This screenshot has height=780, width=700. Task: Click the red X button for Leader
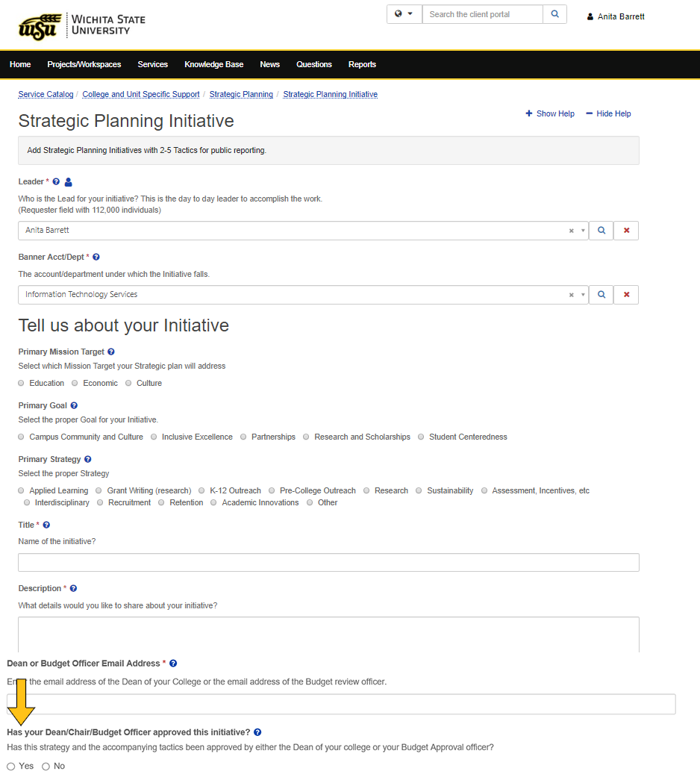(x=626, y=231)
